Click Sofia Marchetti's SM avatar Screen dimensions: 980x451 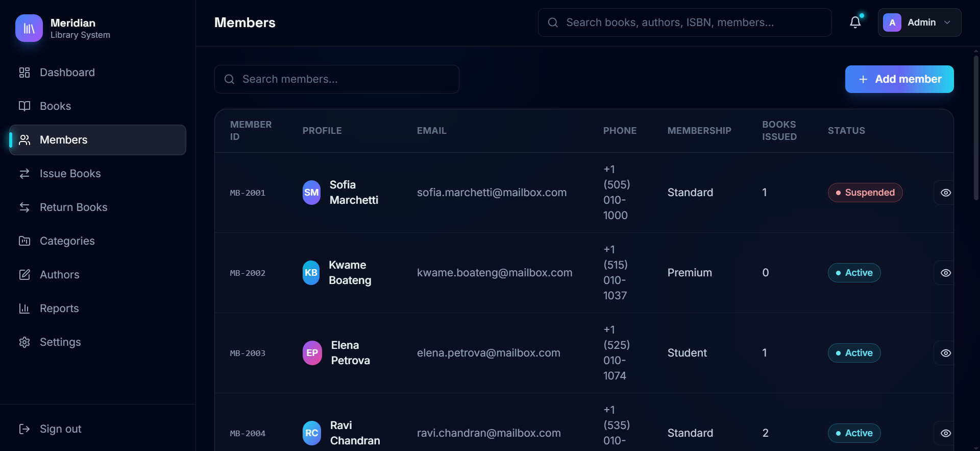312,193
